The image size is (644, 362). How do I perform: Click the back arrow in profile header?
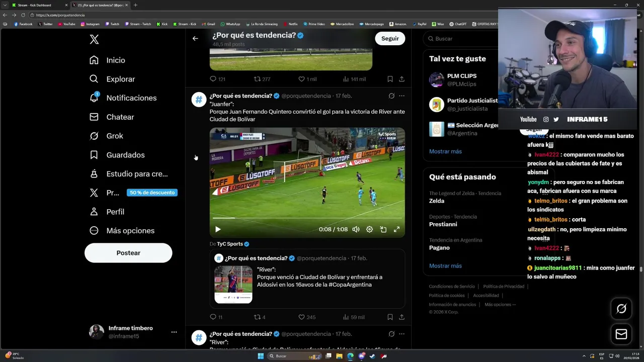point(195,38)
